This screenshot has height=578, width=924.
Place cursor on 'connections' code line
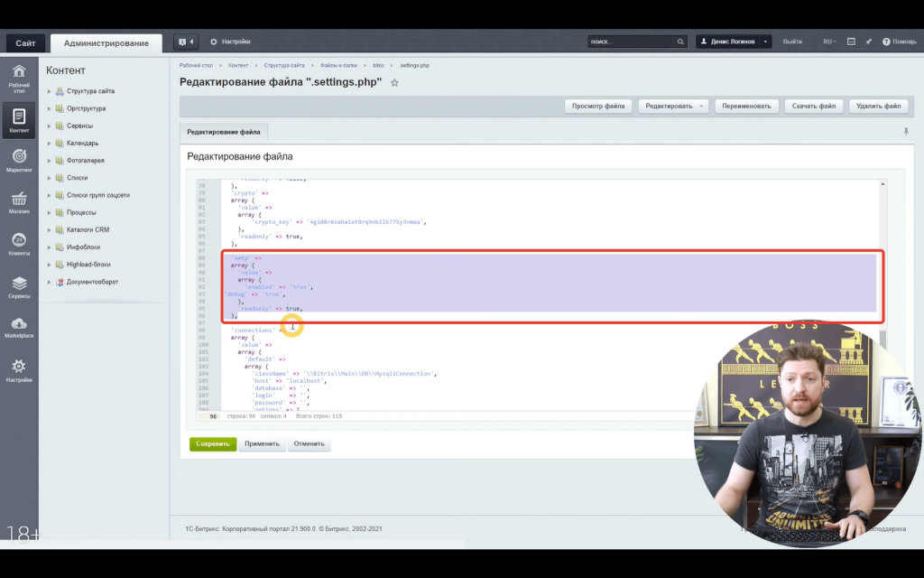tap(257, 331)
